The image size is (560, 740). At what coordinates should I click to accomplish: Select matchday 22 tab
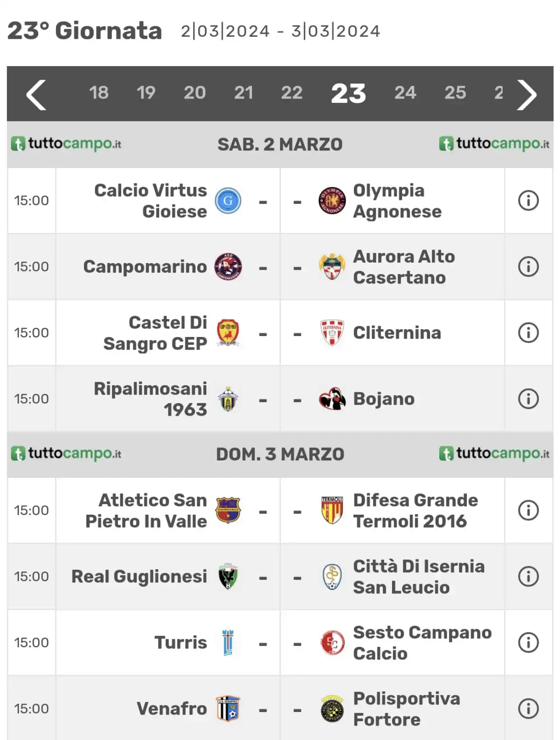click(291, 93)
